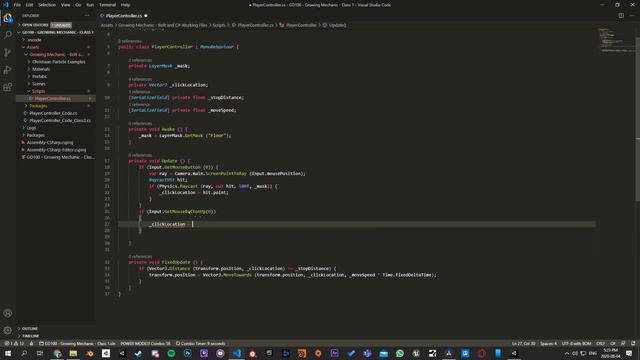Click the editor vertical scrollbar
The width and height of the screenshot is (640, 360).
638,118
